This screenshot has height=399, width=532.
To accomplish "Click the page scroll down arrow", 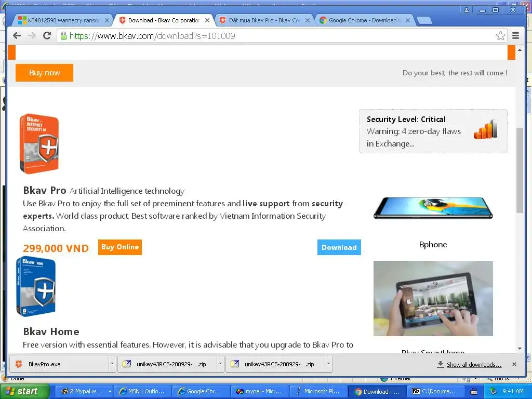I will pos(520,349).
